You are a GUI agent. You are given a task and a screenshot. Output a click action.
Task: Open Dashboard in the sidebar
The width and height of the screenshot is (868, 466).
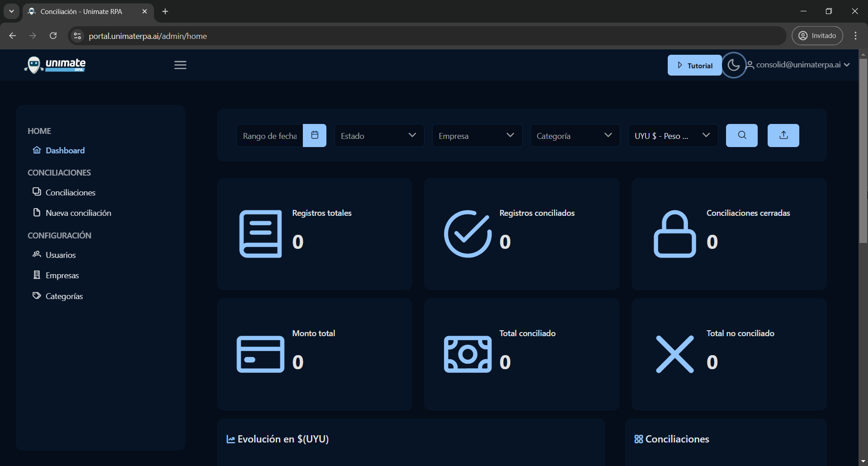[x=59, y=150]
